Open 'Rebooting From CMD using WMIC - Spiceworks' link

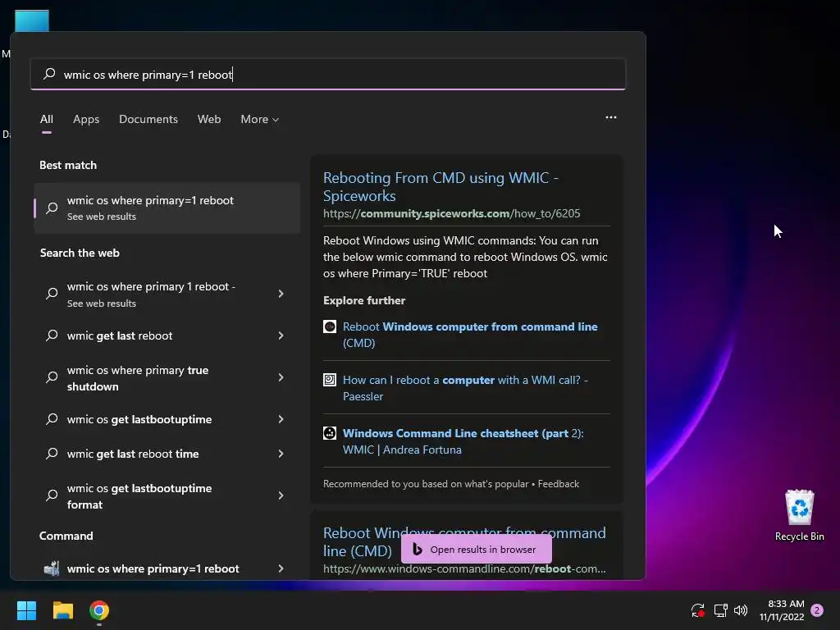(x=441, y=186)
